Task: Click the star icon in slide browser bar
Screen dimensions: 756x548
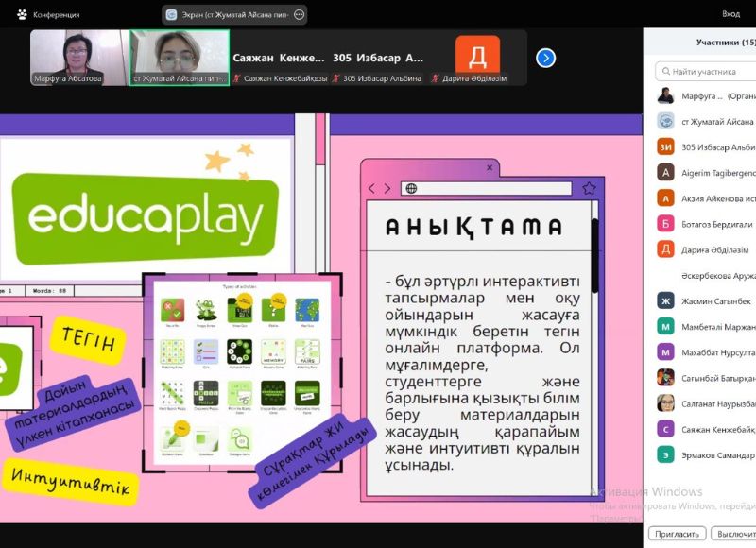Action: (x=589, y=188)
